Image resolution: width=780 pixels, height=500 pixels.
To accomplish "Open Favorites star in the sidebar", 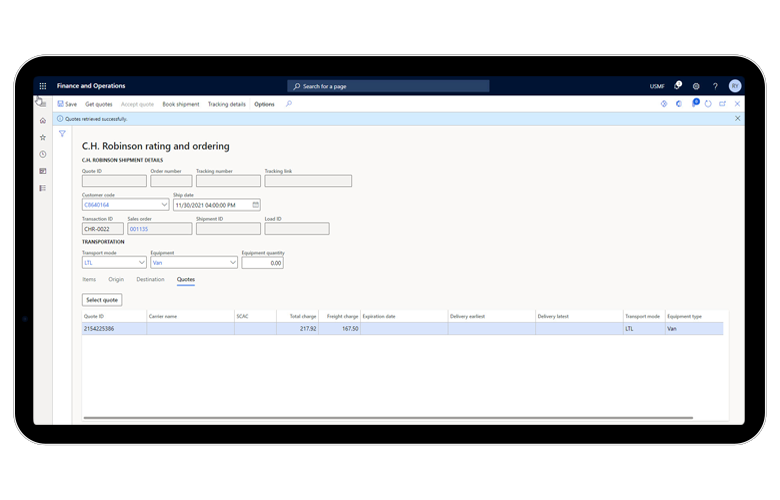I will point(43,137).
